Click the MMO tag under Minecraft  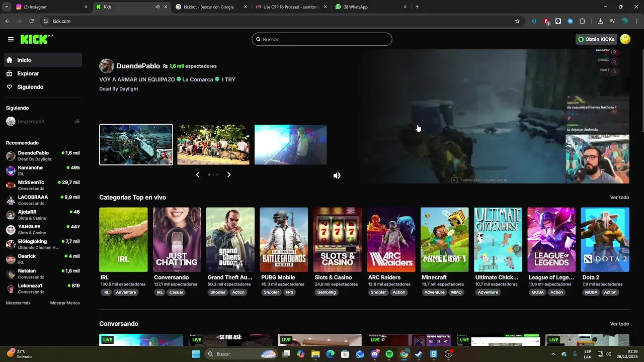456,292
